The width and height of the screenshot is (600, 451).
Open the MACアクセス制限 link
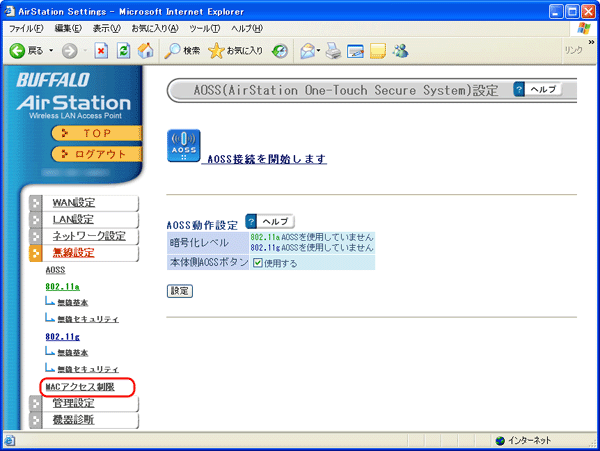(x=80, y=387)
